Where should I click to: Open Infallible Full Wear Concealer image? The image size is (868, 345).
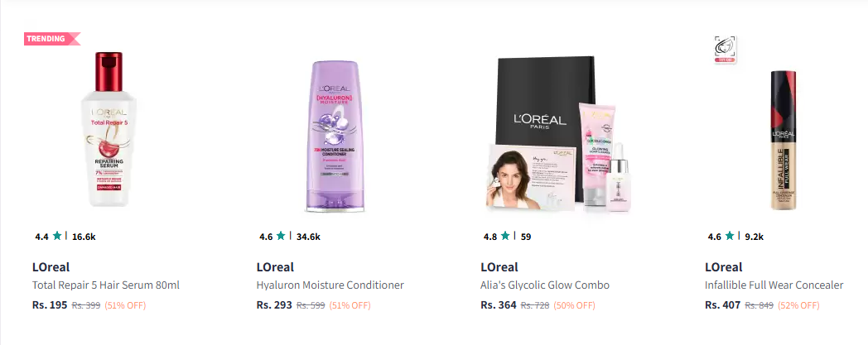[783, 141]
